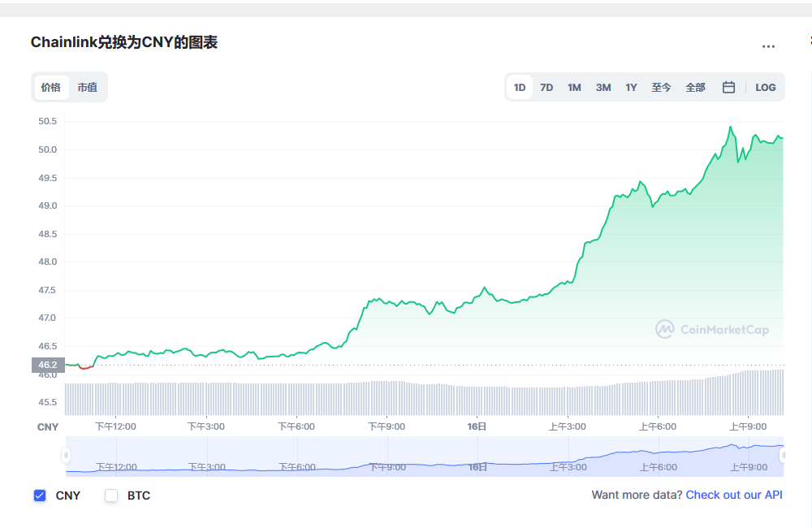Viewport: 812px width, 528px height.
Task: Click the CoinMarketCap watermark logo
Action: (712, 329)
